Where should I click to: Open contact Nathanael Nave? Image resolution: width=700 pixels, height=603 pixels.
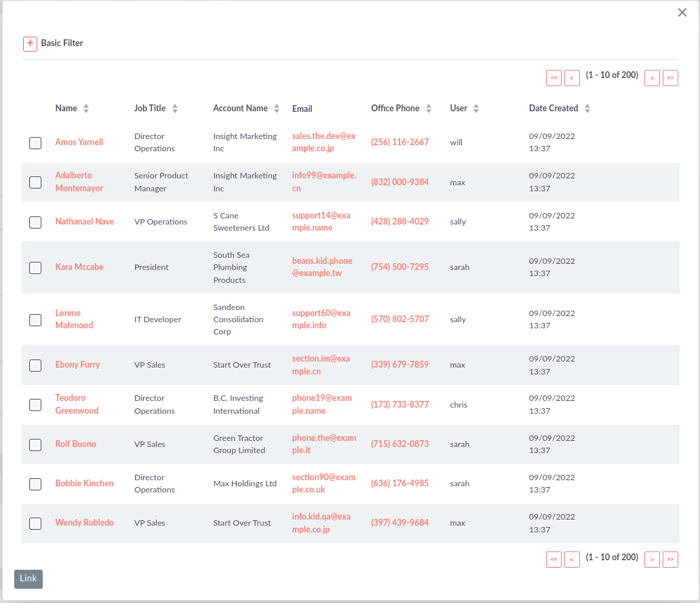(85, 222)
